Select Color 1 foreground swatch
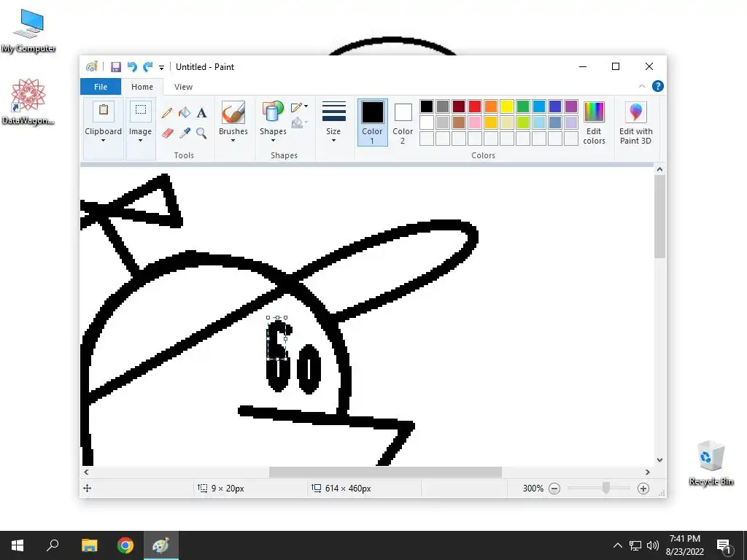The image size is (747, 560). pyautogui.click(x=372, y=122)
